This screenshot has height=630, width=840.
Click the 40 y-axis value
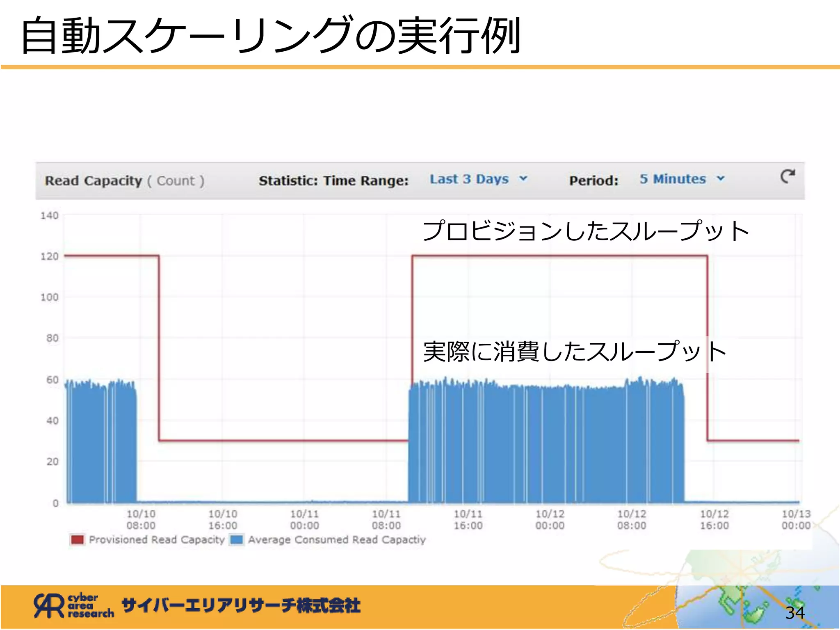pyautogui.click(x=52, y=421)
